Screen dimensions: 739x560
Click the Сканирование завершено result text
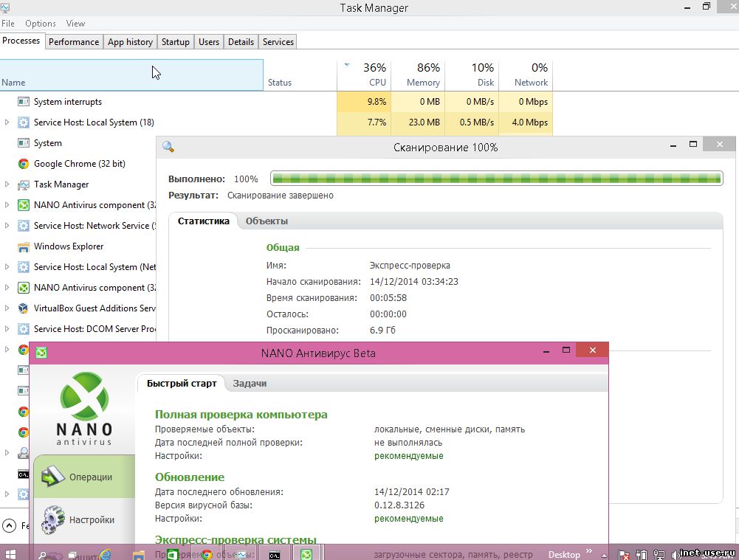(x=281, y=196)
